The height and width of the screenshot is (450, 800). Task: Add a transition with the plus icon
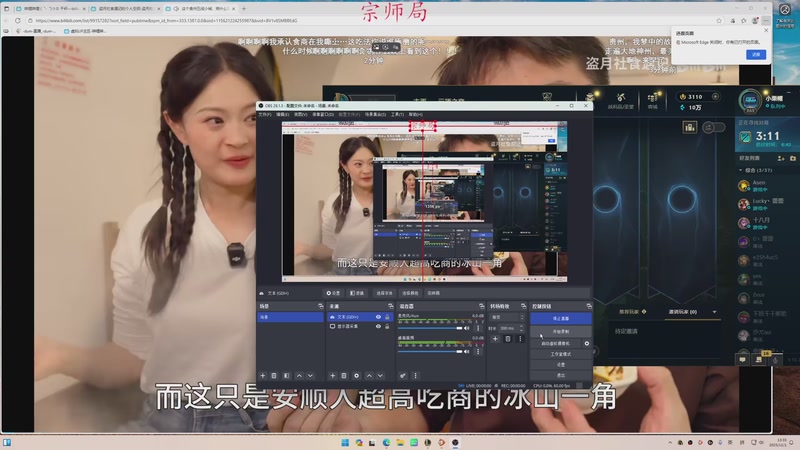click(x=495, y=338)
